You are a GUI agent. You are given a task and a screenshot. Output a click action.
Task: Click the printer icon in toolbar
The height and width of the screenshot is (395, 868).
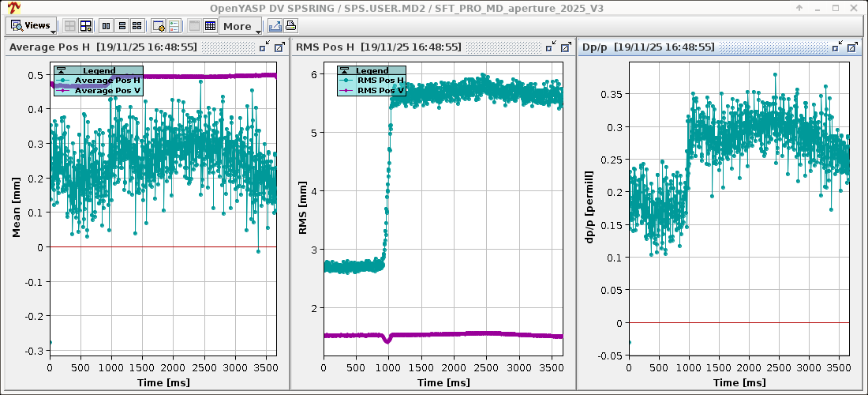click(x=290, y=26)
